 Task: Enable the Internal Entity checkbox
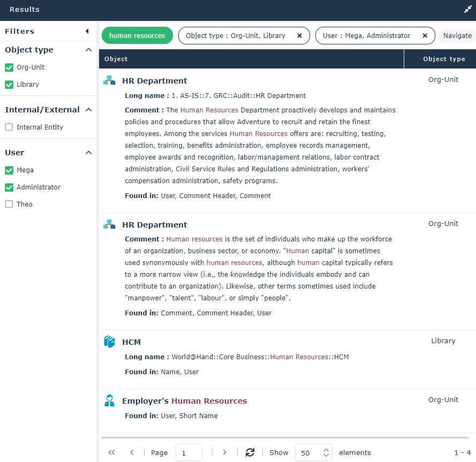[9, 127]
